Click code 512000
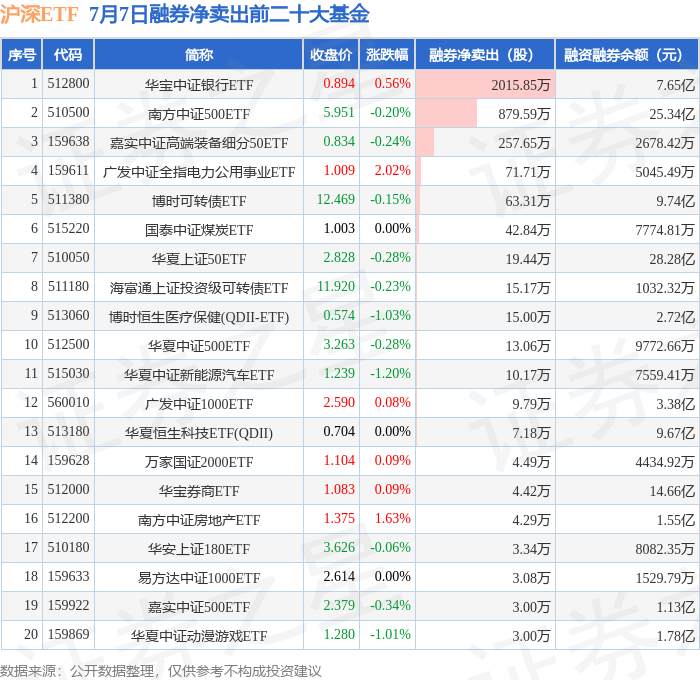Image resolution: width=700 pixels, height=680 pixels. point(68,490)
